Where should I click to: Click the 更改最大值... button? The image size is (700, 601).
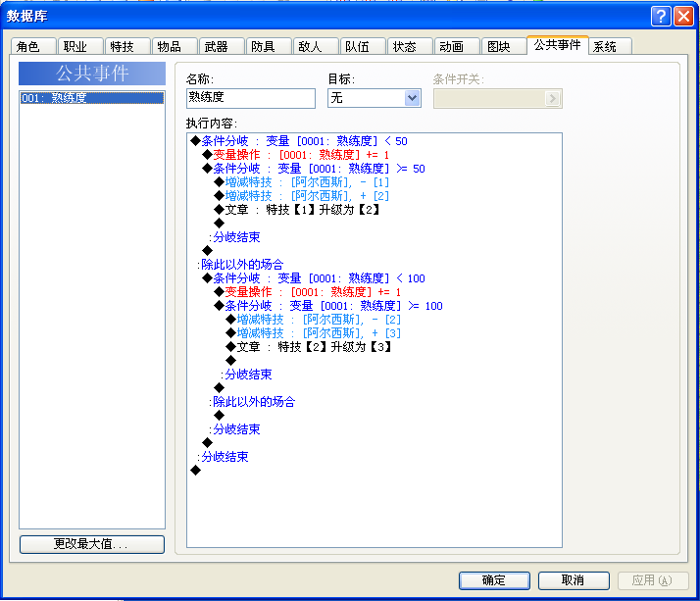pyautogui.click(x=92, y=544)
